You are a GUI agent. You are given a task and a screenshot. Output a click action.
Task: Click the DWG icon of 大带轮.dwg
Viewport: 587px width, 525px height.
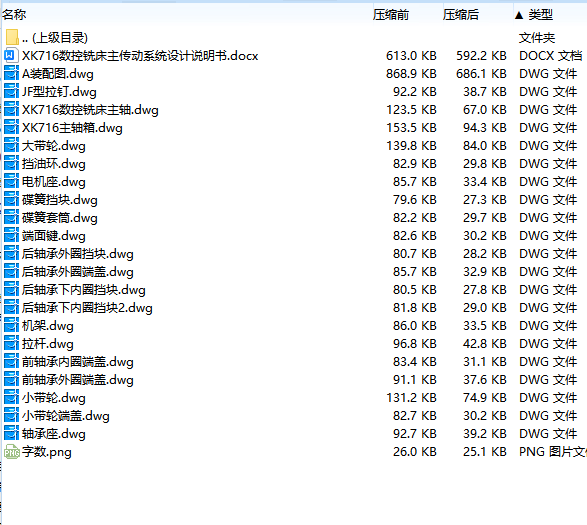tap(11, 145)
